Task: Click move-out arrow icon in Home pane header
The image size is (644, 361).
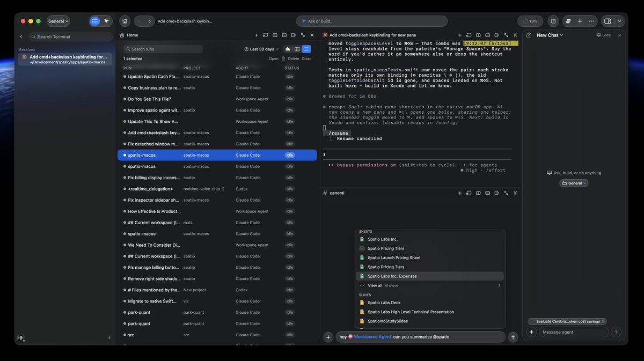Action: point(292,35)
